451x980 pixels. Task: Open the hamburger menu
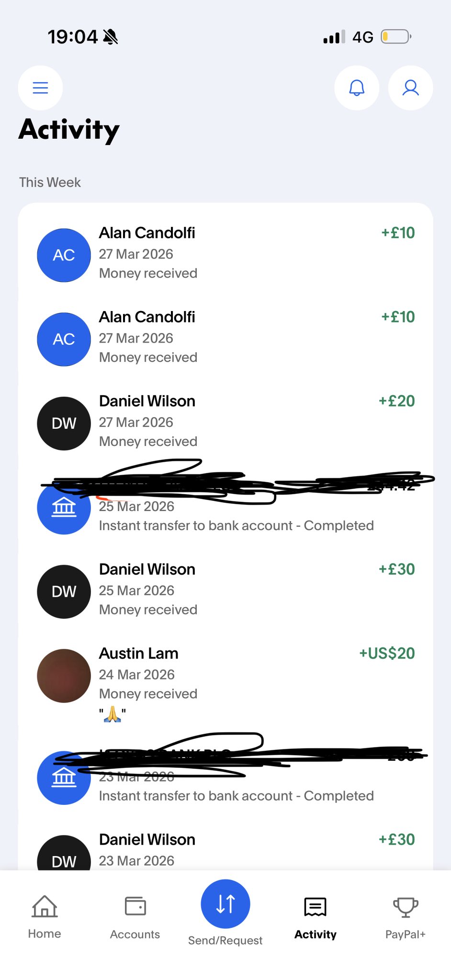pyautogui.click(x=40, y=88)
